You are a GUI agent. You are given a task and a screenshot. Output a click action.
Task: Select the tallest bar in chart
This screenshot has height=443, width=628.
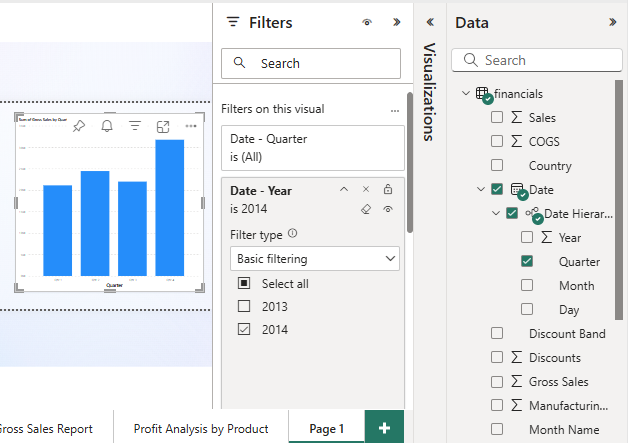(x=169, y=207)
